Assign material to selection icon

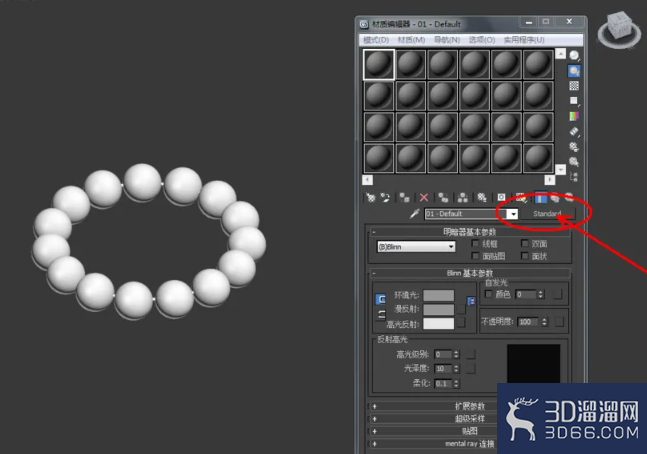pos(404,198)
